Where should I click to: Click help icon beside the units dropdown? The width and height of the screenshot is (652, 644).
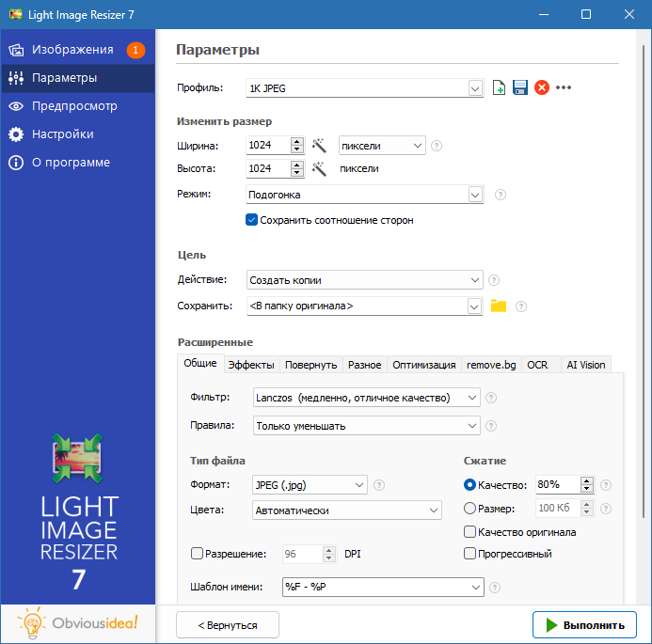click(x=437, y=146)
